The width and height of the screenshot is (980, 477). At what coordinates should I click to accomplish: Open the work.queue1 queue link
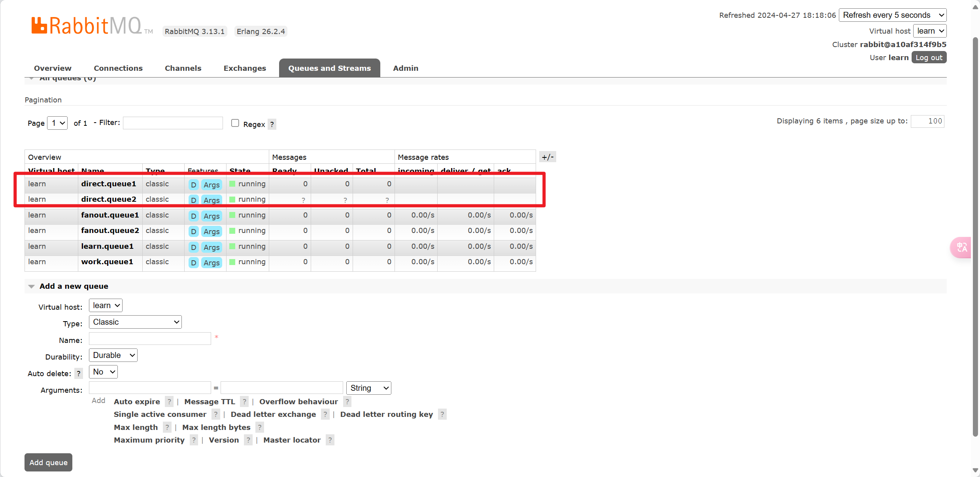(x=107, y=262)
